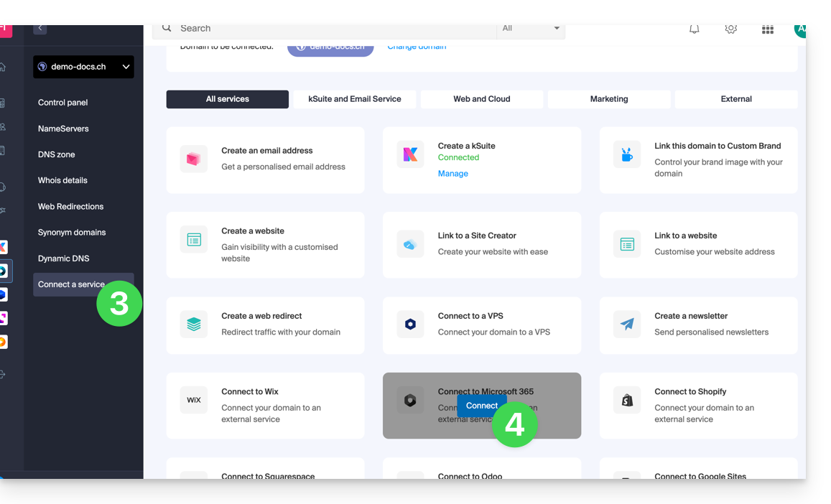Click the Wix logo icon
The image size is (831, 504).
[193, 400]
